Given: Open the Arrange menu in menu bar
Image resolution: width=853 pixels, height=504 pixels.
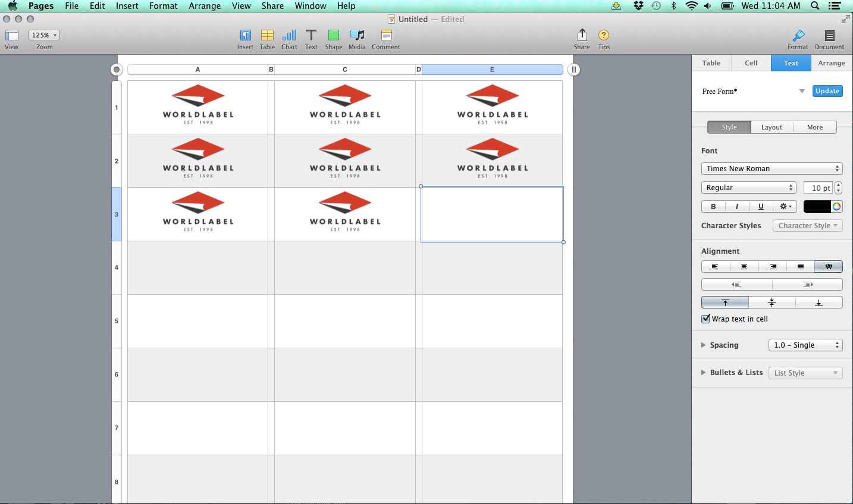Looking at the screenshot, I should click(x=205, y=5).
